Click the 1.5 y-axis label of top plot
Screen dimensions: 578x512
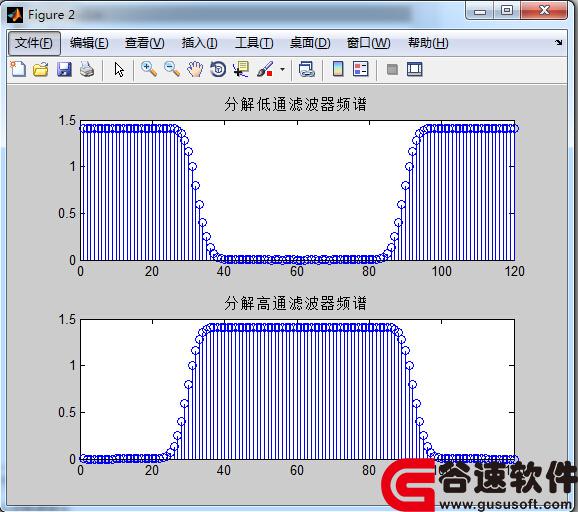67,120
